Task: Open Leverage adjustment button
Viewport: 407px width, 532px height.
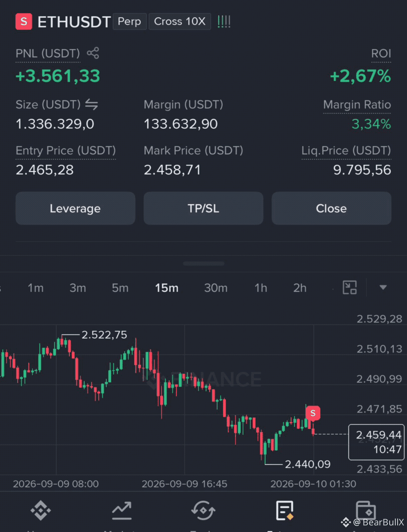Action: point(75,208)
